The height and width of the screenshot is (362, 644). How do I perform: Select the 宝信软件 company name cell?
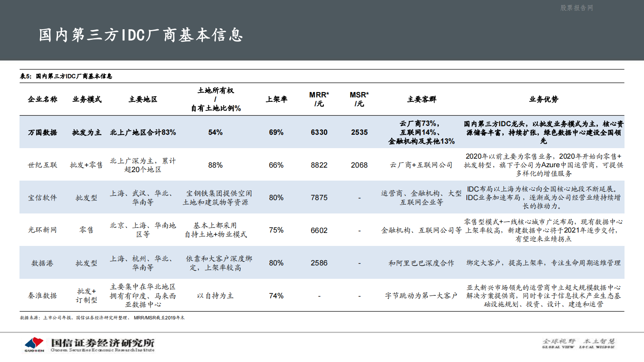pos(43,198)
